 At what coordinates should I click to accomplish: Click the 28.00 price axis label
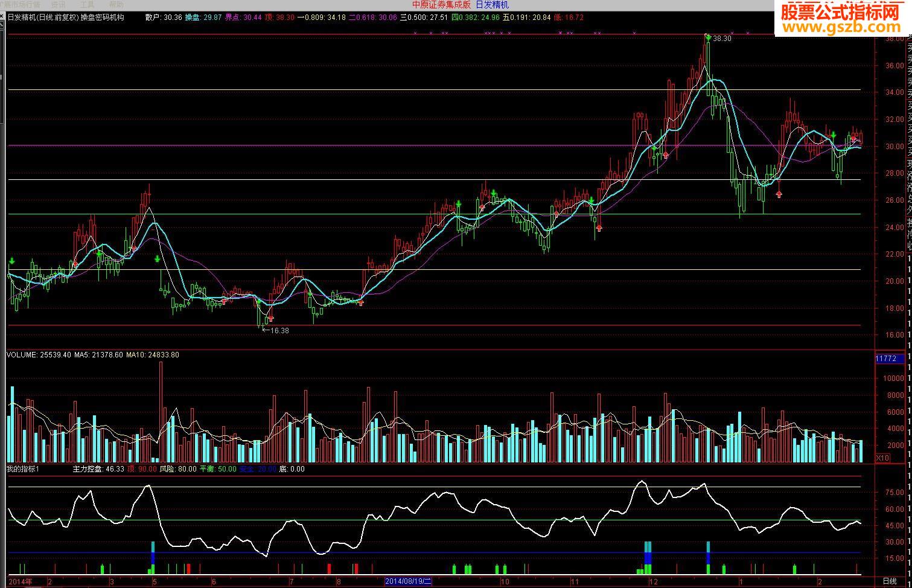[894, 173]
